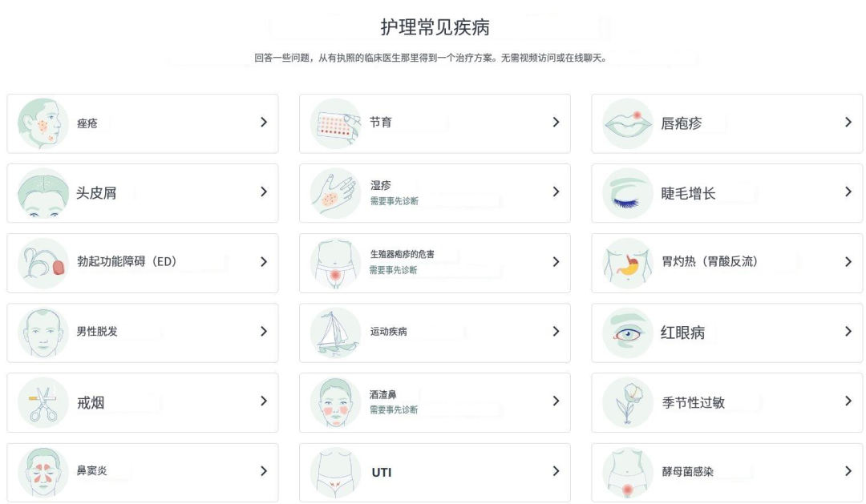Click the cold sore lips icon
The image size is (866, 504).
[x=627, y=123]
